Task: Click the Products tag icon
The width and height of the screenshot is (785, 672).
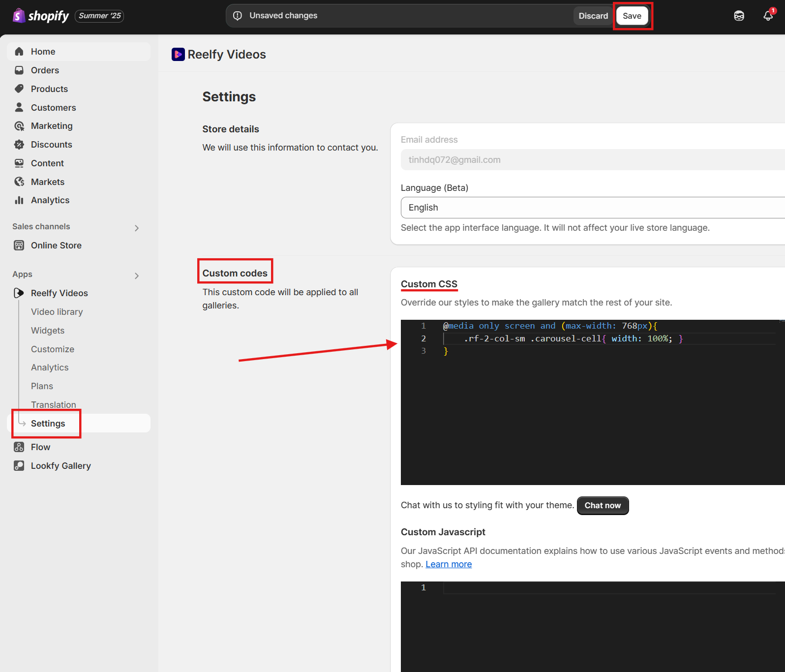Action: [19, 89]
